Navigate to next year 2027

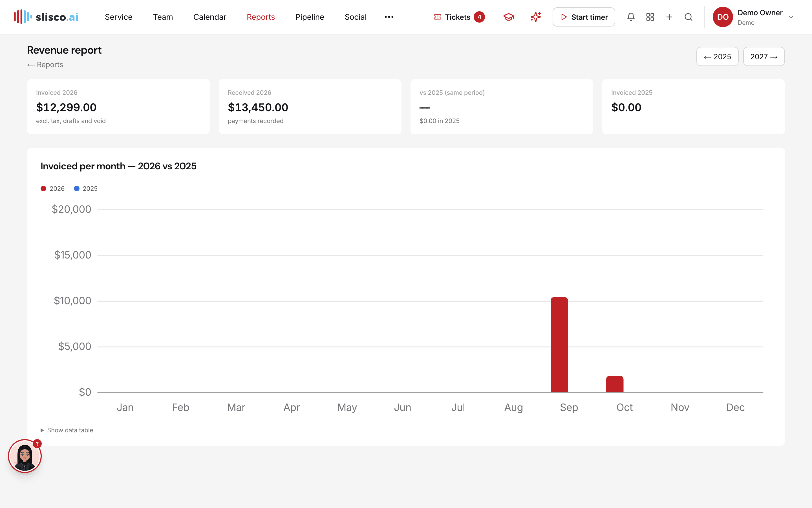tap(764, 56)
